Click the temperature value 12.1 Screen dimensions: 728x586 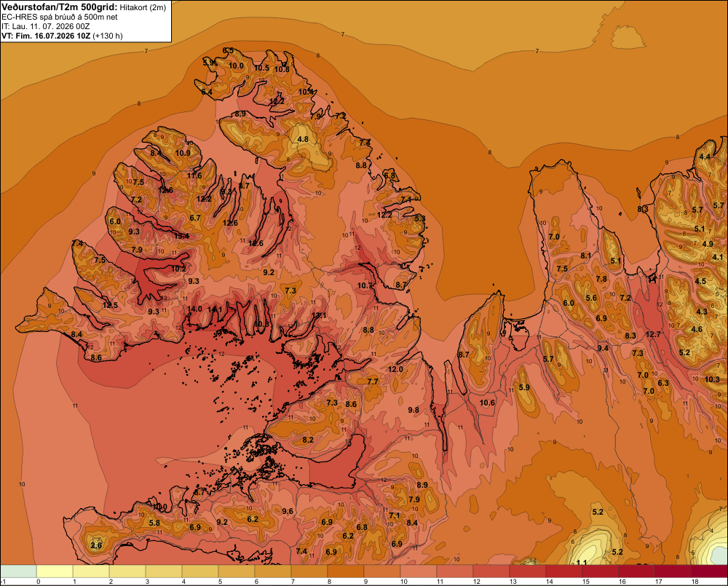pyautogui.click(x=319, y=315)
